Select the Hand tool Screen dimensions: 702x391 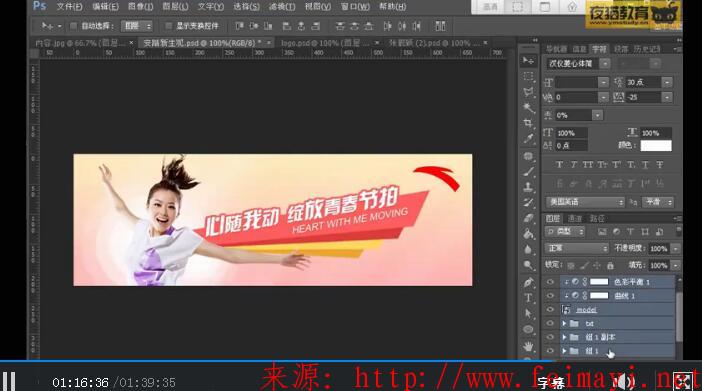(528, 346)
